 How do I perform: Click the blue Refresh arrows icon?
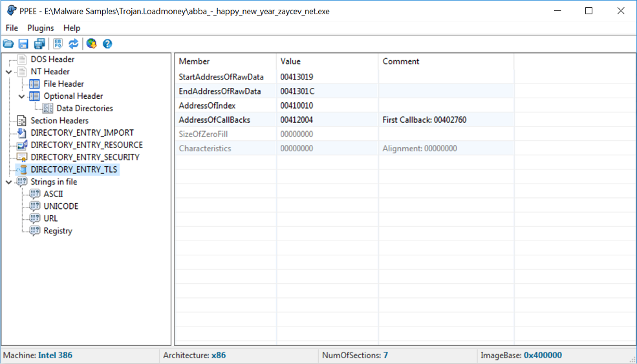click(x=74, y=44)
